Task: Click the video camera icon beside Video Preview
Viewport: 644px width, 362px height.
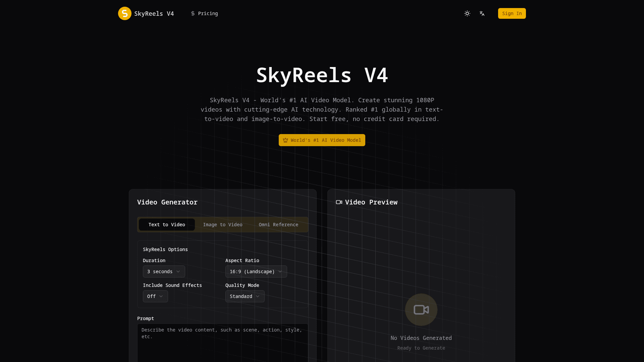Action: click(339, 202)
